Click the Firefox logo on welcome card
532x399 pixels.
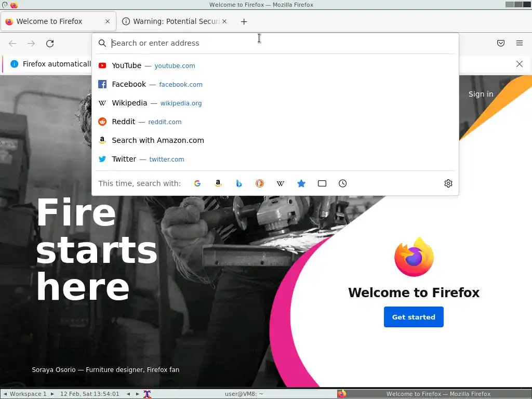coord(414,257)
